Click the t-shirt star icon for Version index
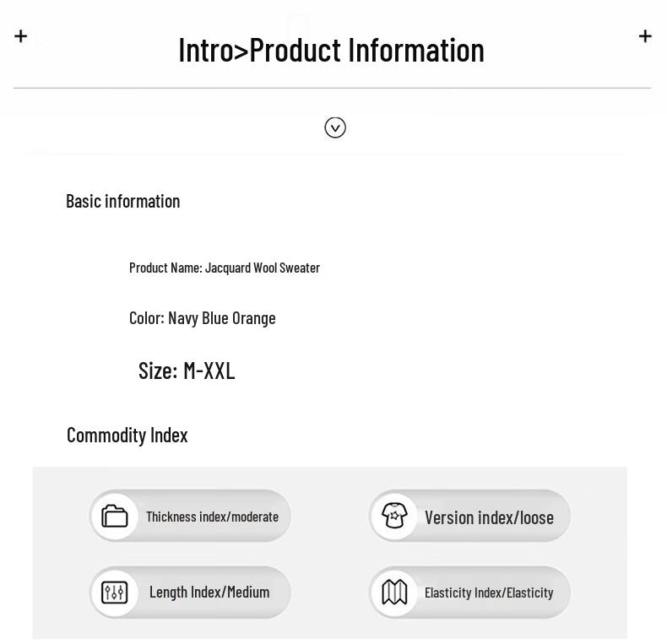Screen dimensions: 667x644 click(394, 516)
